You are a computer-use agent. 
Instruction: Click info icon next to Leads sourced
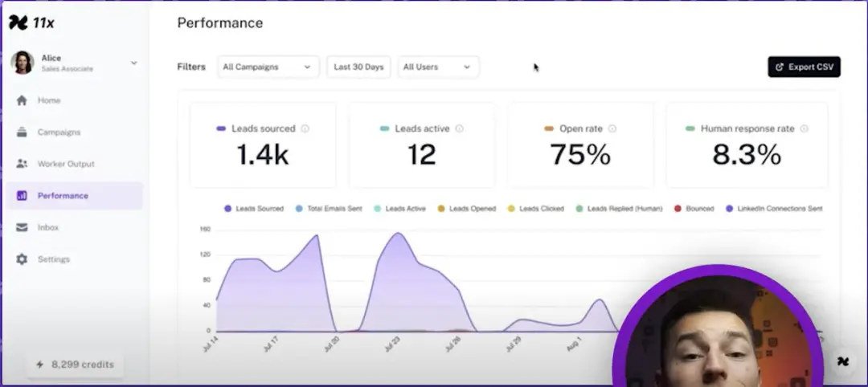click(x=305, y=128)
